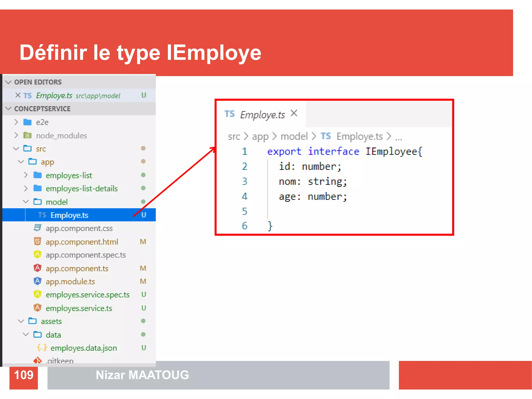Select the employes-list folder name
This screenshot has height=399, width=532.
[69, 175]
